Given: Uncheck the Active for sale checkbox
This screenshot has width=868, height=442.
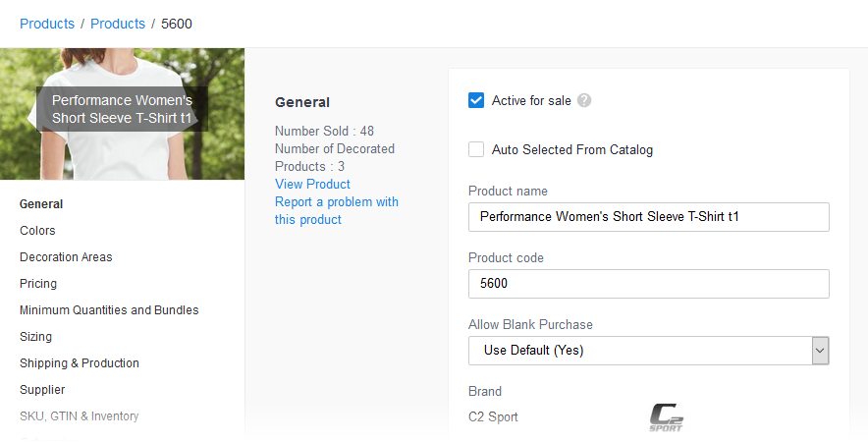Looking at the screenshot, I should [x=476, y=100].
